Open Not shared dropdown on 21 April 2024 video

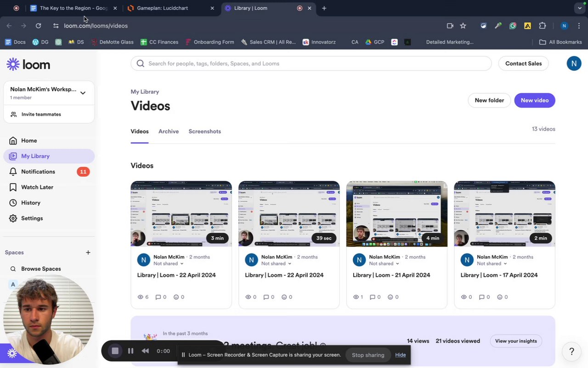(x=384, y=264)
